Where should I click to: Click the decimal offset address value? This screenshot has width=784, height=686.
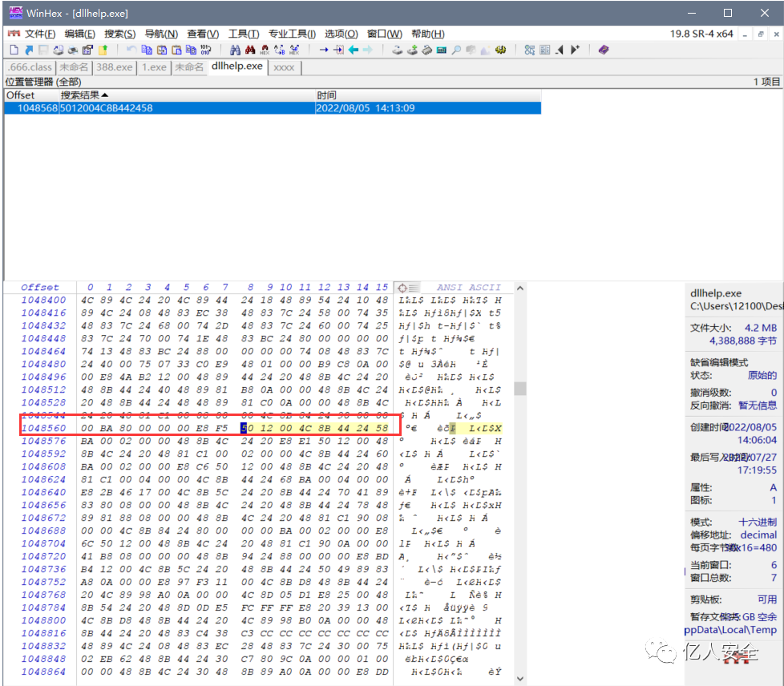[758, 535]
